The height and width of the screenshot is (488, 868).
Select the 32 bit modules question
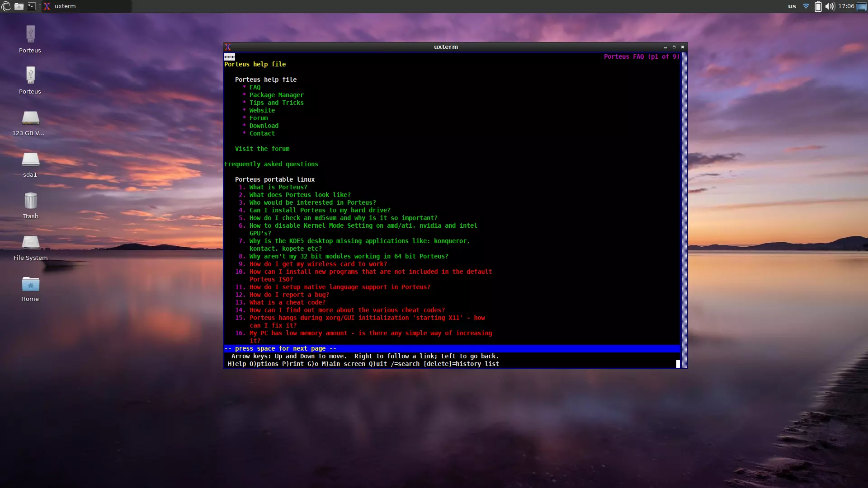tap(349, 256)
